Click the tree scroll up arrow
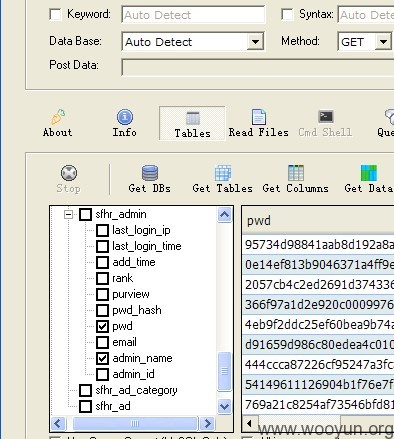Viewport: 394px width, 439px height. (x=225, y=215)
